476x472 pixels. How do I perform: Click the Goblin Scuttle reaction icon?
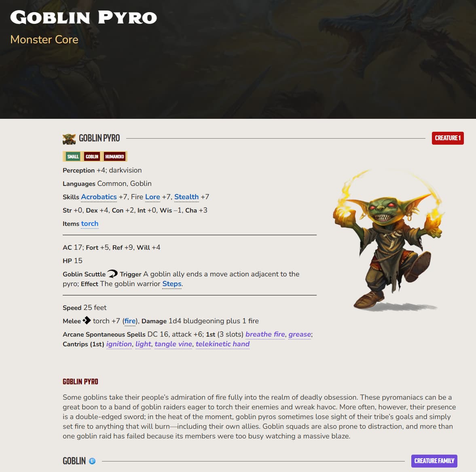pyautogui.click(x=112, y=274)
